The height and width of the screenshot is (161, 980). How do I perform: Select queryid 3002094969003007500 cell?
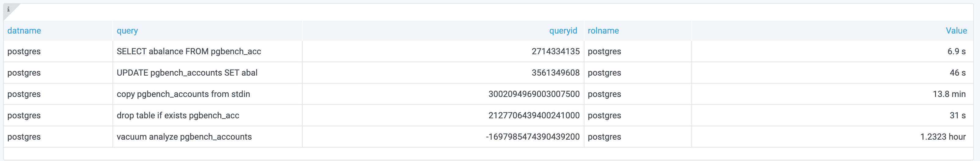tap(534, 94)
